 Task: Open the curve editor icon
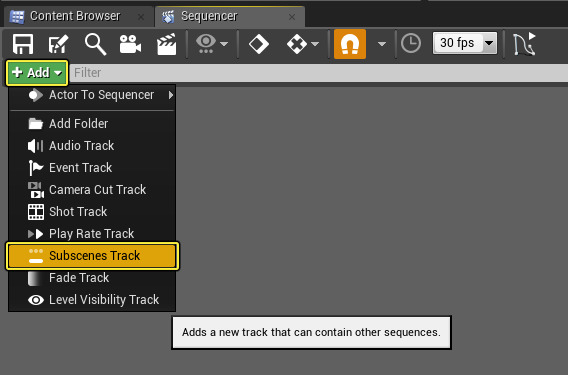click(x=524, y=44)
